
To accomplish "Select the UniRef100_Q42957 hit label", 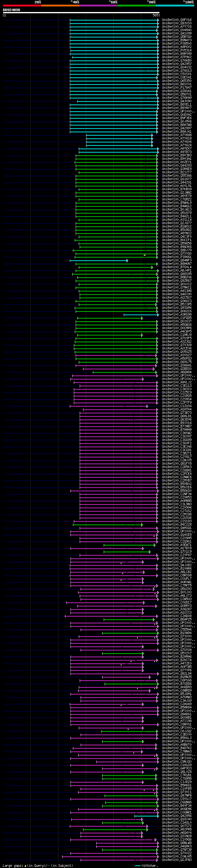I will [177, 64].
